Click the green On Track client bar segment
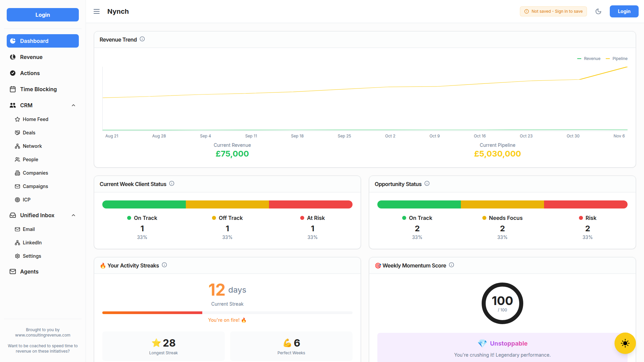Screen dimensions: 644x362 pos(144,204)
